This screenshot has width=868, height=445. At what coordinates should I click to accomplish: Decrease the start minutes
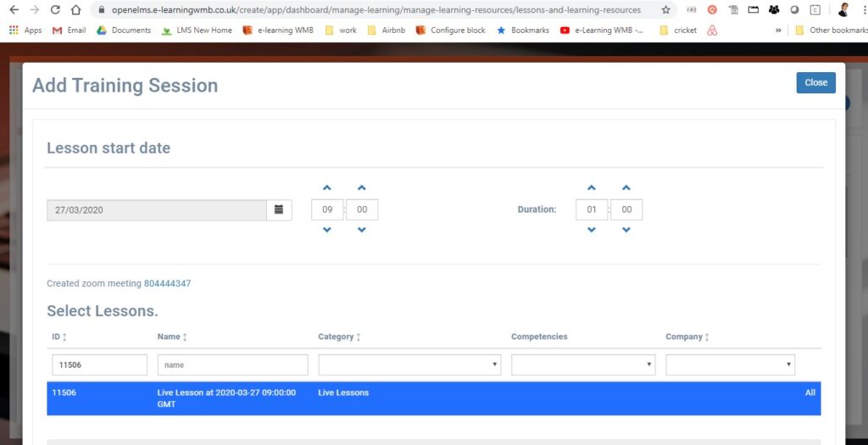361,230
